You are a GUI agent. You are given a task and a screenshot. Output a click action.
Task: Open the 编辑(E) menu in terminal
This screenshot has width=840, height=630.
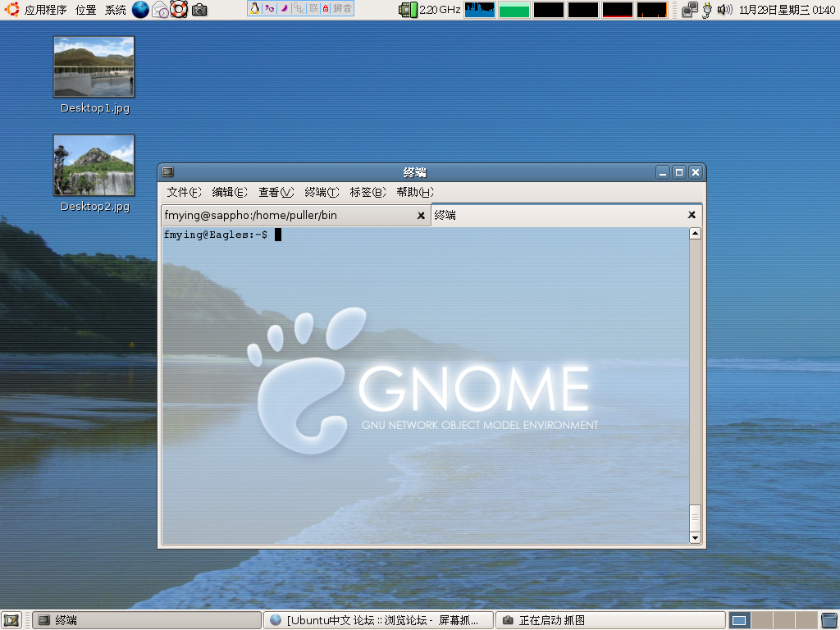pyautogui.click(x=230, y=192)
